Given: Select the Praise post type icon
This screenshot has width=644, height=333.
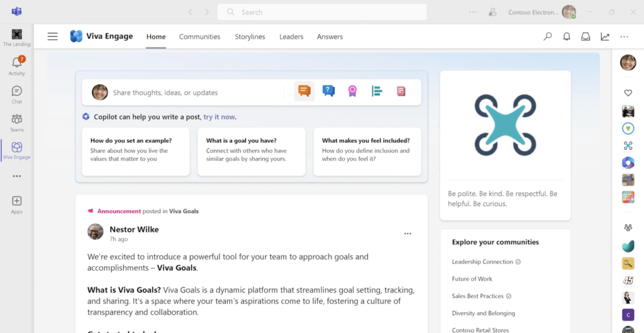Looking at the screenshot, I should coord(352,91).
